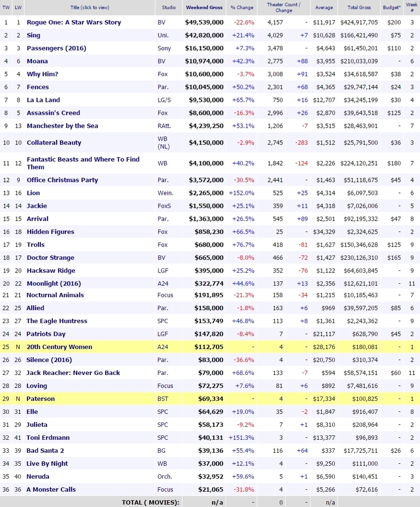Select the Why Him? title

42,74
